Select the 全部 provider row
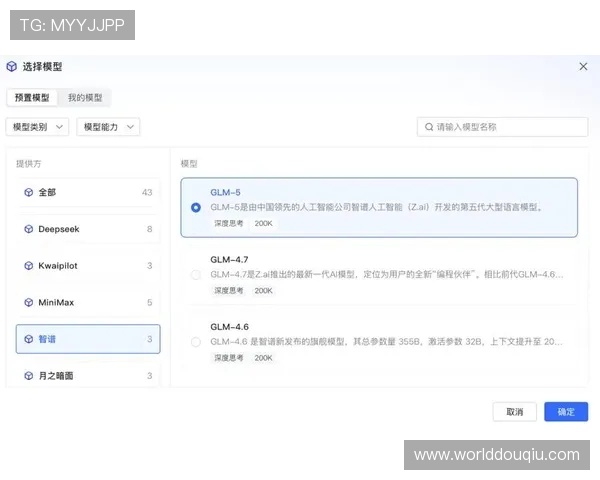Image resolution: width=600 pixels, height=480 pixels. pyautogui.click(x=88, y=192)
